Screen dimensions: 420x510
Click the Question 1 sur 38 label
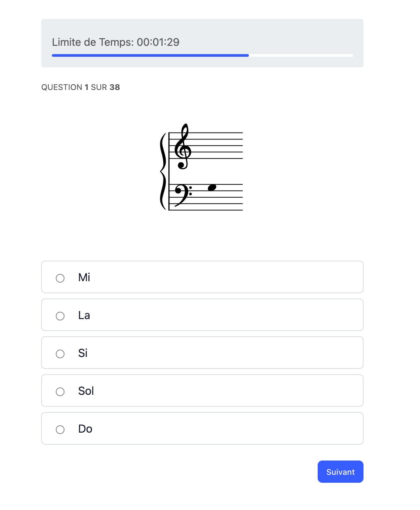80,87
